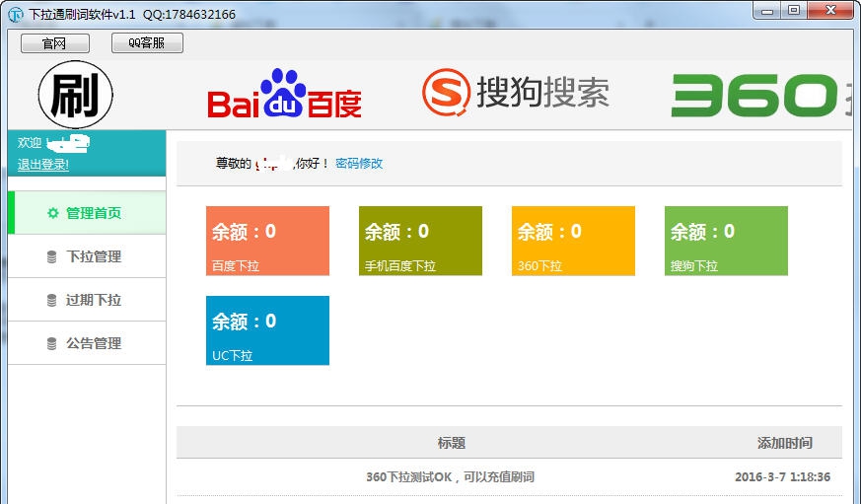Viewport: 861px width, 504px height.
Task: Click the app icon in title bar
Action: pos(16,14)
